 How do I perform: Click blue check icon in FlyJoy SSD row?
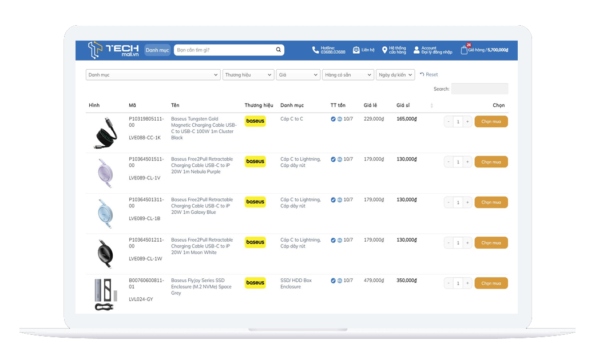[333, 281]
